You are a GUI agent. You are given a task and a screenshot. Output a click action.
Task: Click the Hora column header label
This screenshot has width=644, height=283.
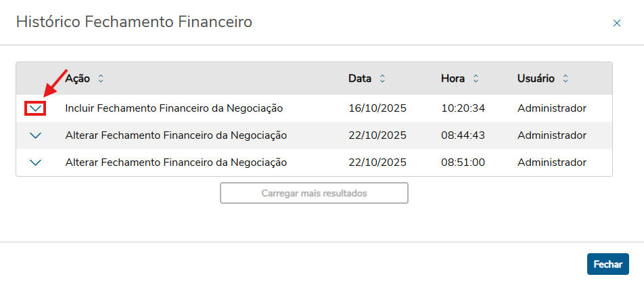point(453,79)
